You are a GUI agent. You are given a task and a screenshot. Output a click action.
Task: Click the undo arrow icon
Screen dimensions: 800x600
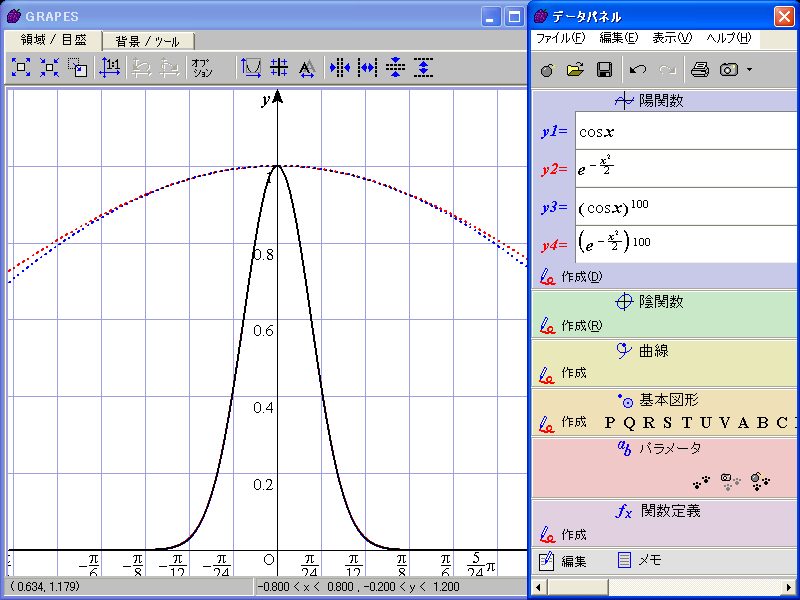click(x=638, y=70)
